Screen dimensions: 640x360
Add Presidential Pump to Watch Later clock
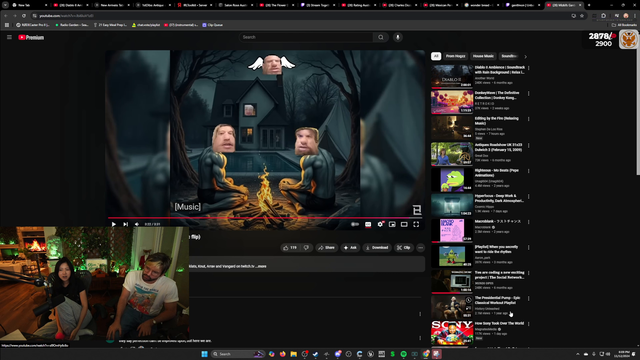click(x=469, y=300)
